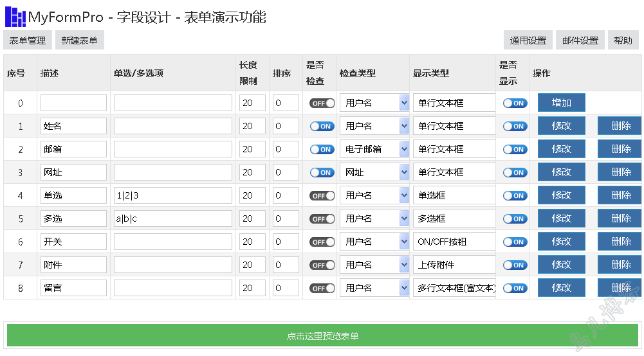This screenshot has width=644, height=356.
Task: Toggle display switch for 单选 row
Action: click(x=515, y=195)
